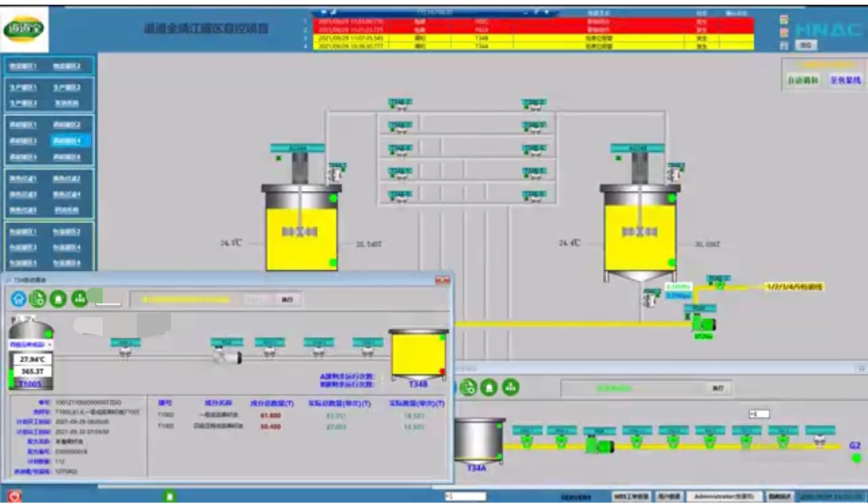The image size is (868, 504).
Task: Toggle the valve beside the left tank lid
Action: [335, 174]
